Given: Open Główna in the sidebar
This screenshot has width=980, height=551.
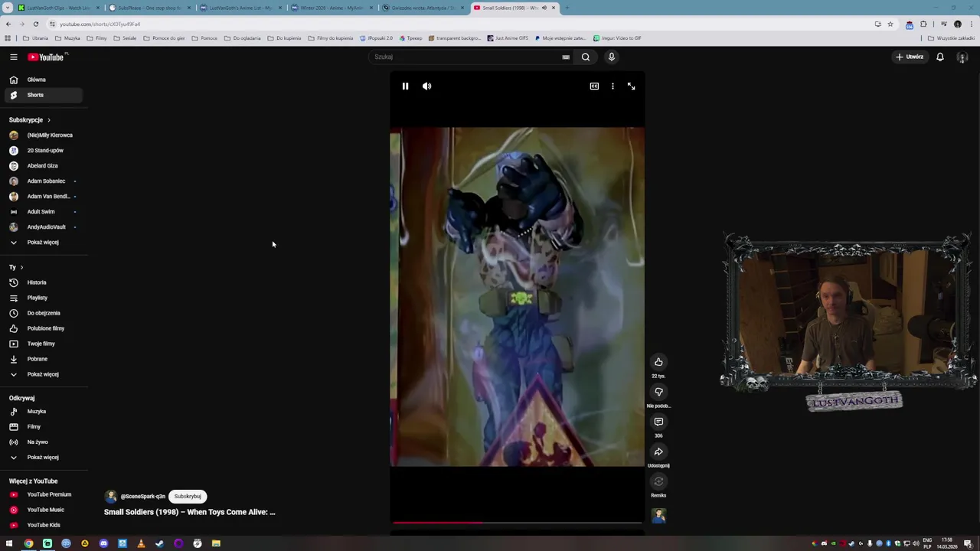Looking at the screenshot, I should (x=42, y=80).
